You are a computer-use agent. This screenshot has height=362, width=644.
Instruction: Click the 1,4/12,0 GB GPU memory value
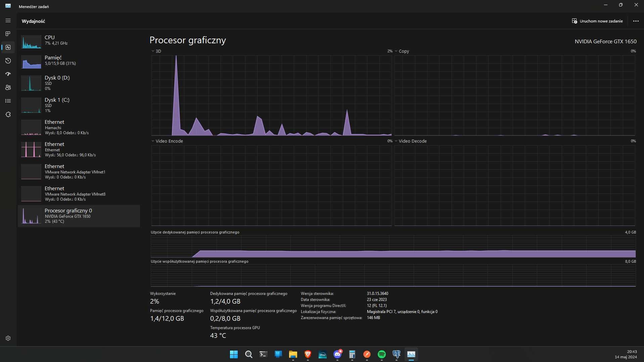click(167, 318)
